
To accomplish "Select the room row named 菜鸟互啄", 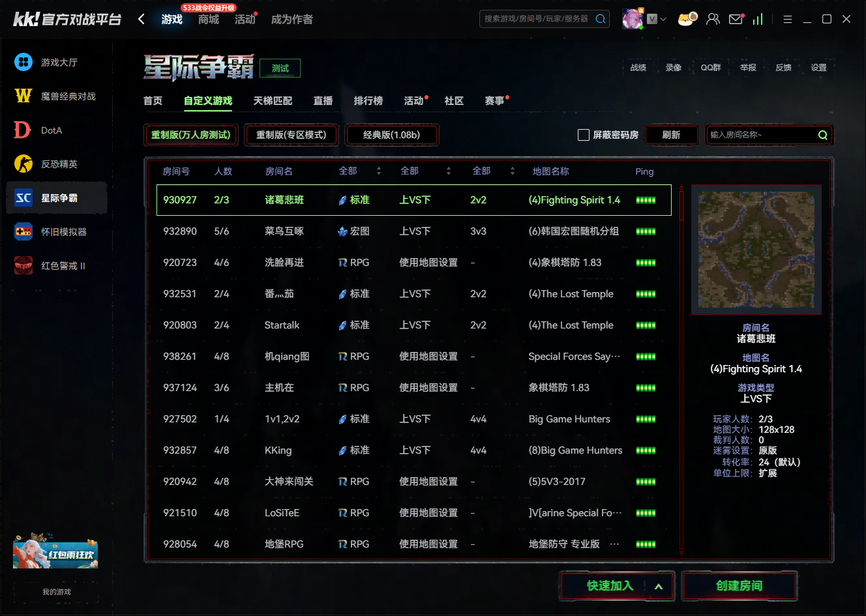I will click(x=414, y=231).
